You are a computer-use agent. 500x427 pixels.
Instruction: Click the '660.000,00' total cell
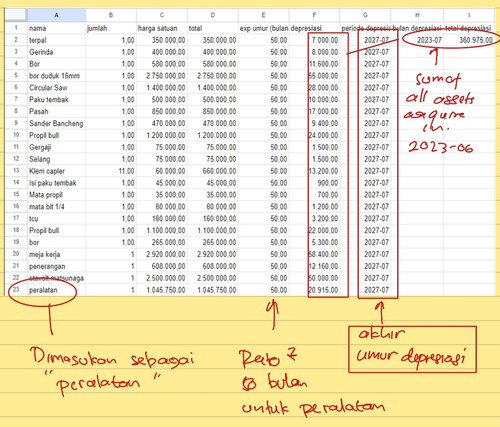pyautogui.click(x=213, y=171)
